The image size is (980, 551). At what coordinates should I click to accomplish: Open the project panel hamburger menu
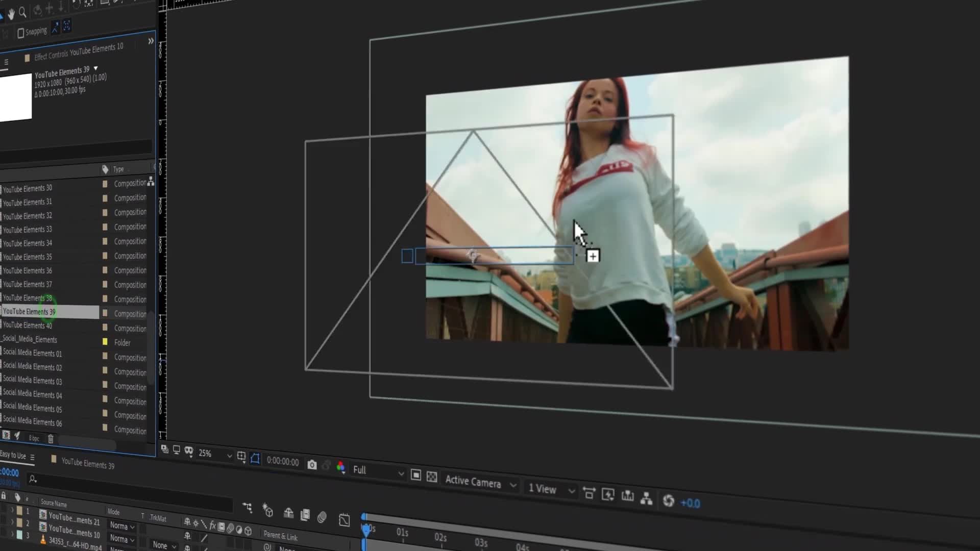pos(6,62)
